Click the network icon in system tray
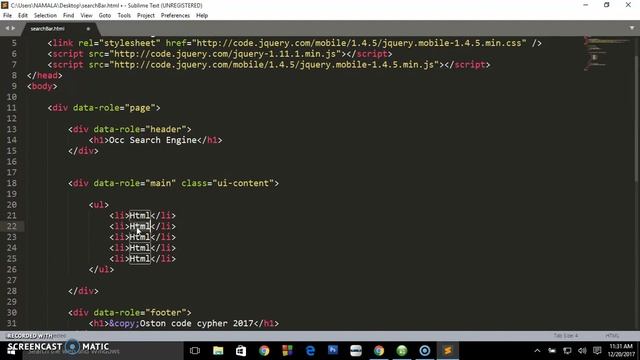The image size is (640, 360). pyautogui.click(x=567, y=351)
